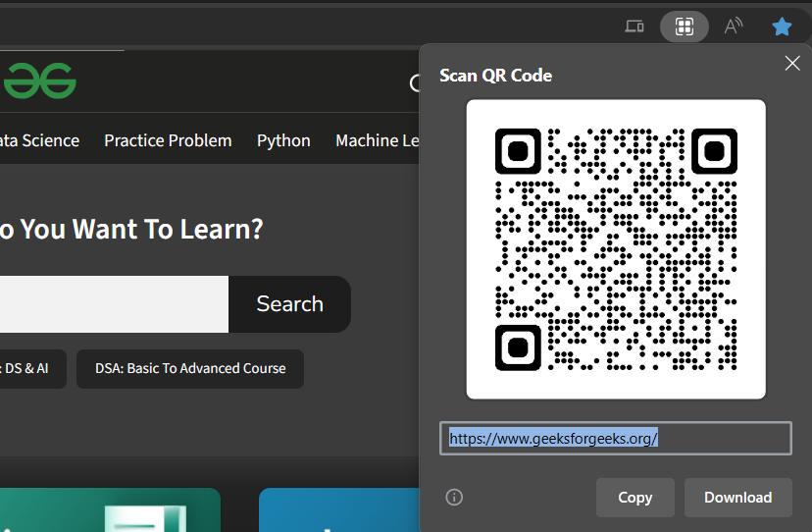Open the Machine Learning menu item
812x532 pixels.
point(377,140)
